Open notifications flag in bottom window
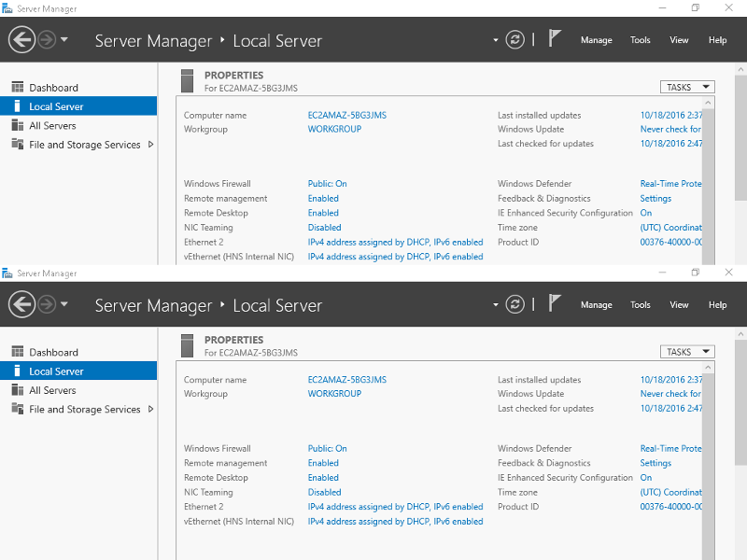 point(554,303)
